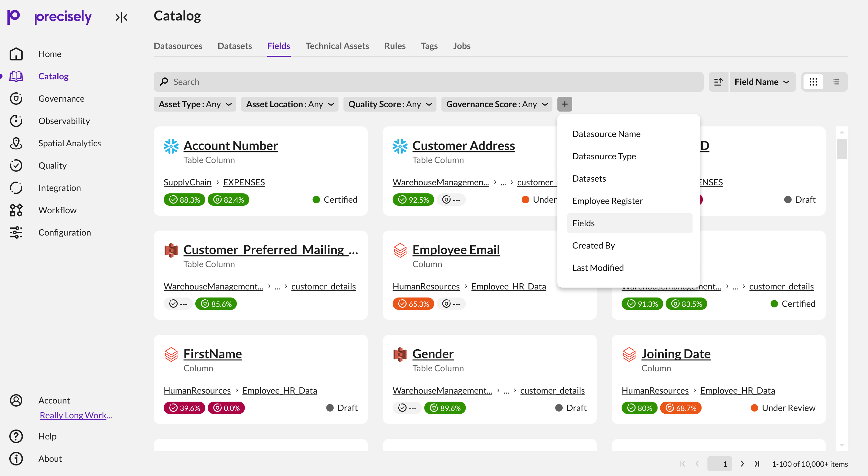Image resolution: width=868 pixels, height=476 pixels.
Task: Switch to list view
Action: click(836, 82)
